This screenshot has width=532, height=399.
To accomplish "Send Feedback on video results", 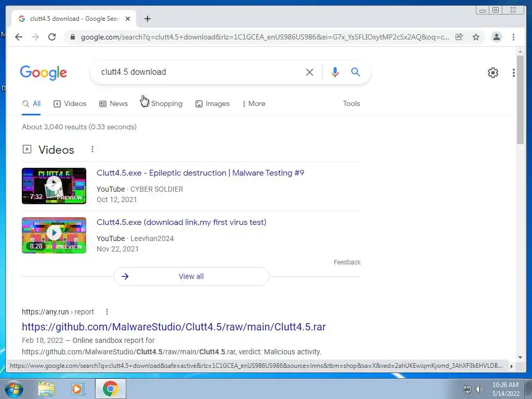I will [x=347, y=262].
